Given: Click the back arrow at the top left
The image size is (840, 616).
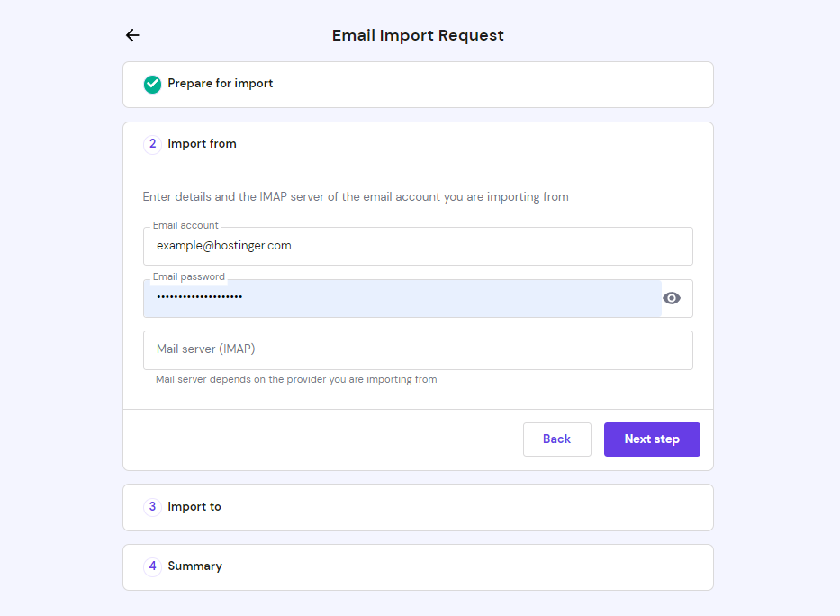Looking at the screenshot, I should click(132, 34).
